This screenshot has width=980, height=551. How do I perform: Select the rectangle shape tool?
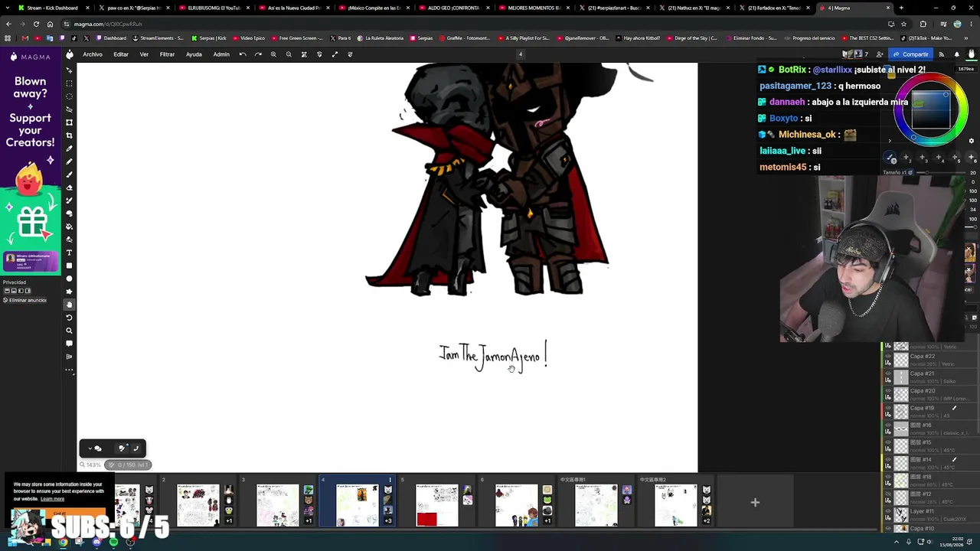pyautogui.click(x=69, y=266)
